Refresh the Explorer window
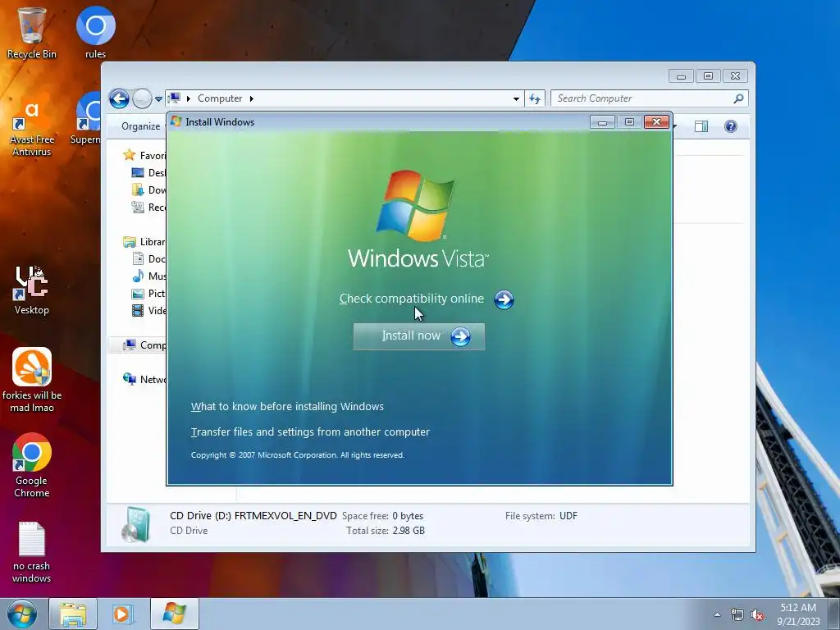Viewport: 840px width, 630px height. (x=535, y=98)
